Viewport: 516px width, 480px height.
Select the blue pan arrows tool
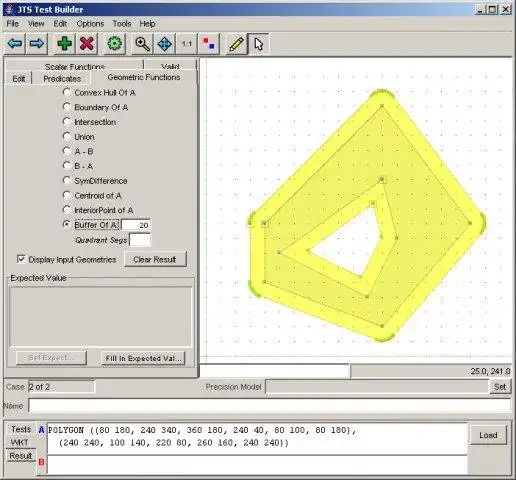point(164,44)
